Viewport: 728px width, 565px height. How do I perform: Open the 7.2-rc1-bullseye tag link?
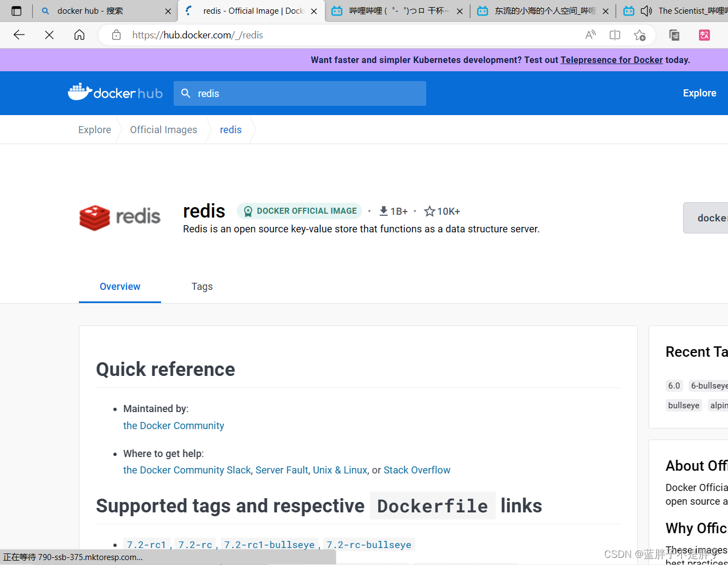tap(270, 545)
